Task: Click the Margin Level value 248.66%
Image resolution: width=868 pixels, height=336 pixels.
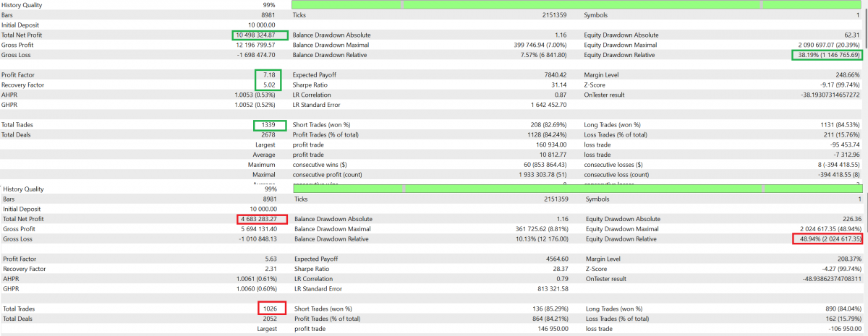Action: coord(848,75)
